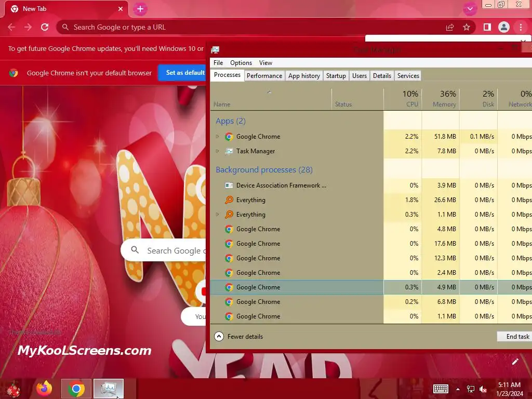
Task: Open Task Manager View menu
Action: [x=265, y=63]
